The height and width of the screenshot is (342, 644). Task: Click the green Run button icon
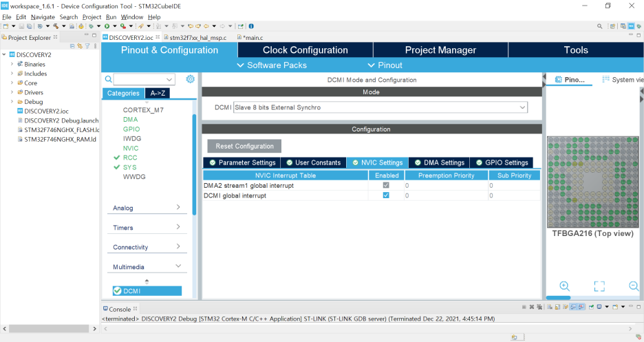coord(107,26)
